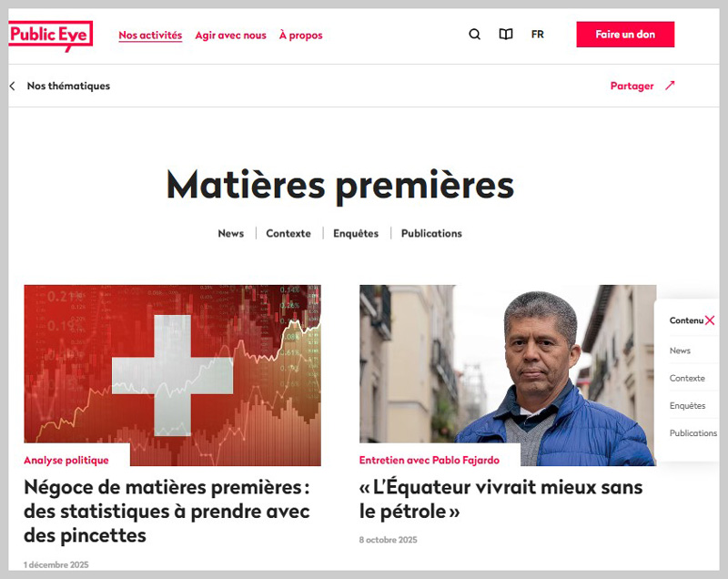Select Publications in the Contenu sidebar
Image resolution: width=728 pixels, height=579 pixels.
pyautogui.click(x=693, y=433)
